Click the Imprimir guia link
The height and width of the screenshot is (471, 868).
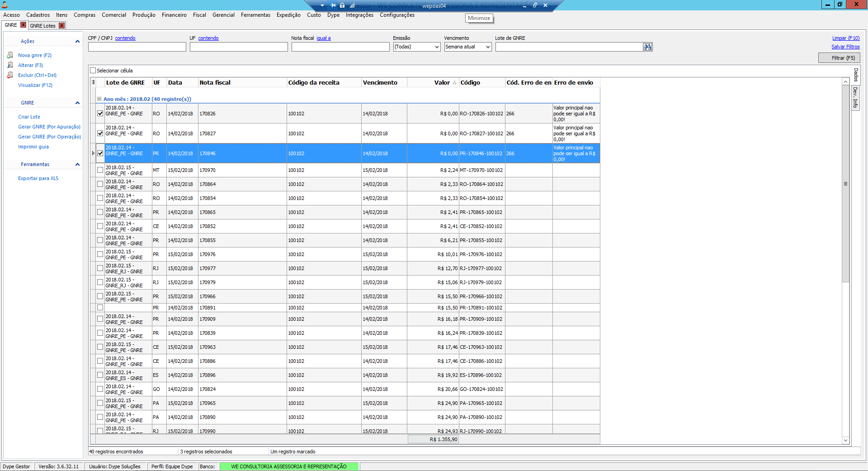pos(33,147)
